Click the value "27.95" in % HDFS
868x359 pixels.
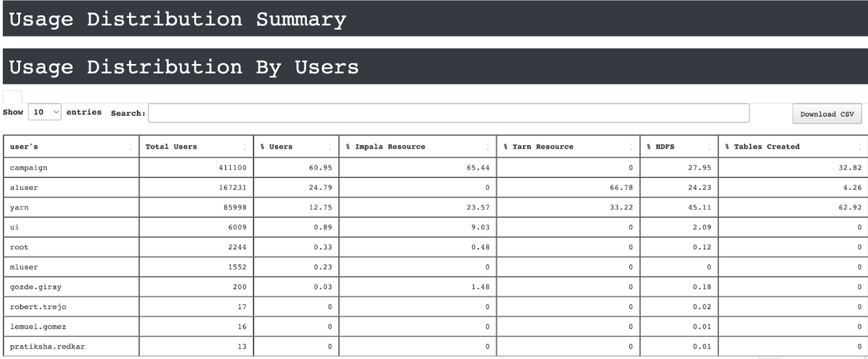point(700,168)
